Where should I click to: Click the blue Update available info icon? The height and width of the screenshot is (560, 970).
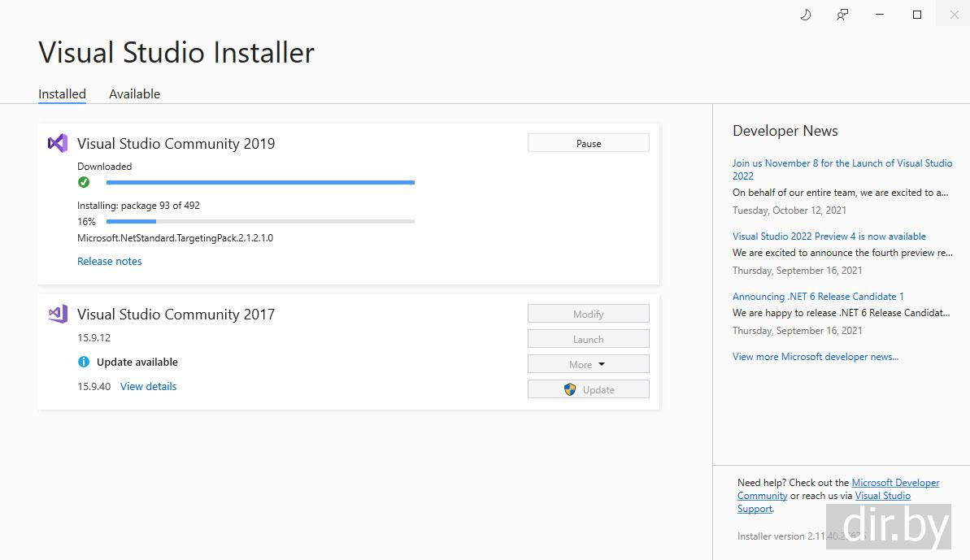84,362
